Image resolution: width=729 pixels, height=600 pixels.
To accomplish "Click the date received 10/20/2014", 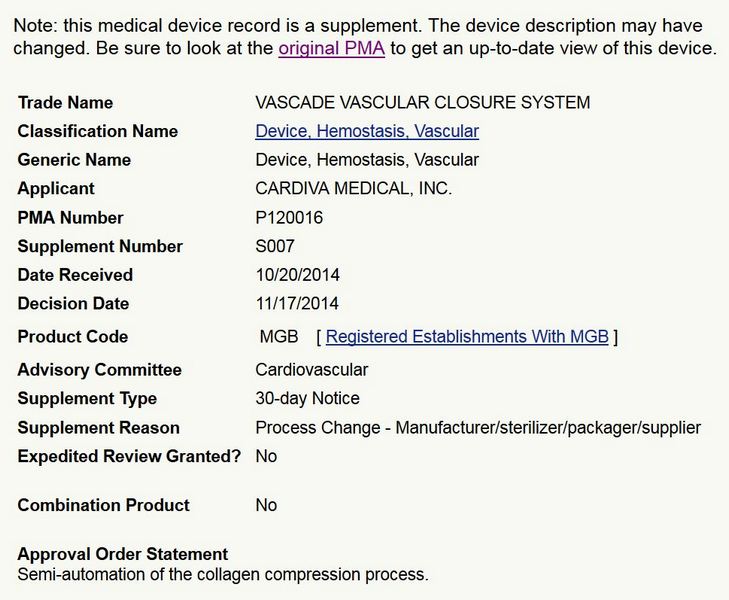I will point(297,275).
